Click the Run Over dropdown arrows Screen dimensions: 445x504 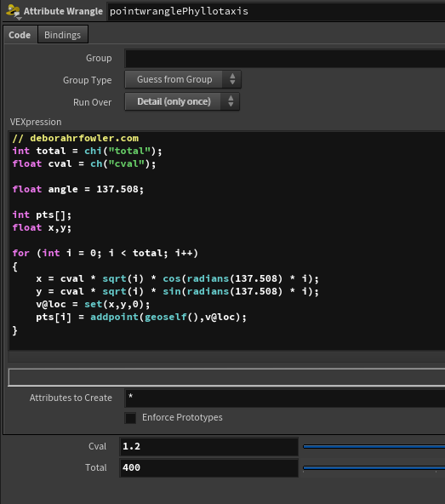click(231, 101)
